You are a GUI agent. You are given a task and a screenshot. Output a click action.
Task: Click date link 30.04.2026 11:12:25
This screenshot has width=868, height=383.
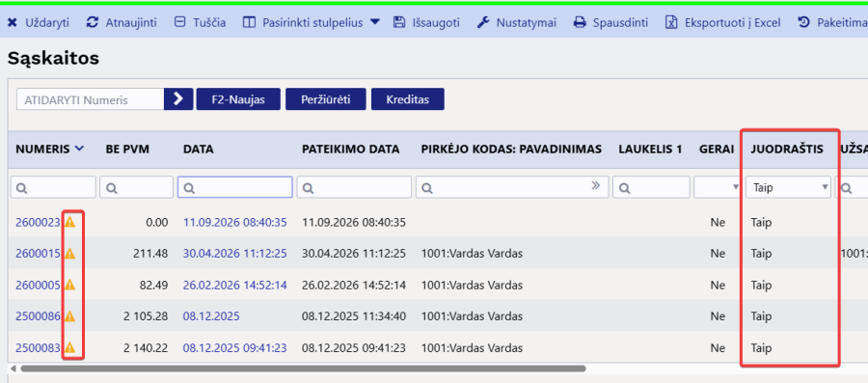pyautogui.click(x=234, y=254)
